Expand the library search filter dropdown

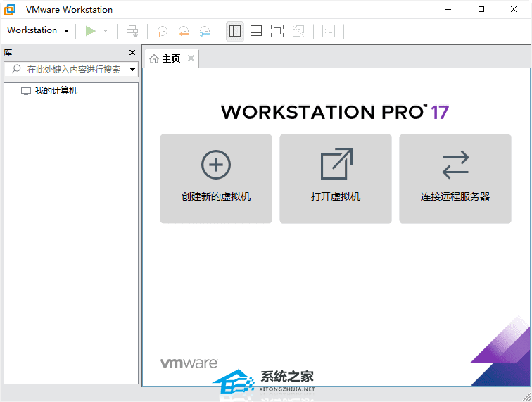132,69
